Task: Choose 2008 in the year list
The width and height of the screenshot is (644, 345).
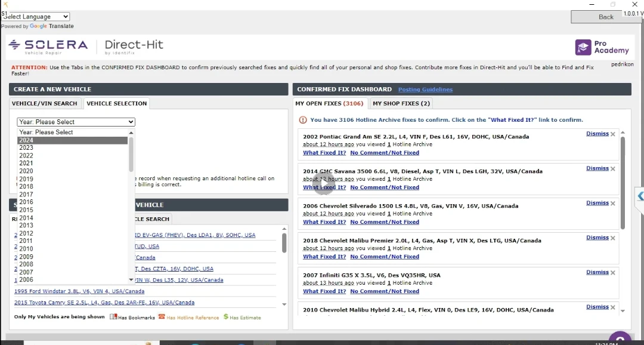Action: click(x=72, y=264)
